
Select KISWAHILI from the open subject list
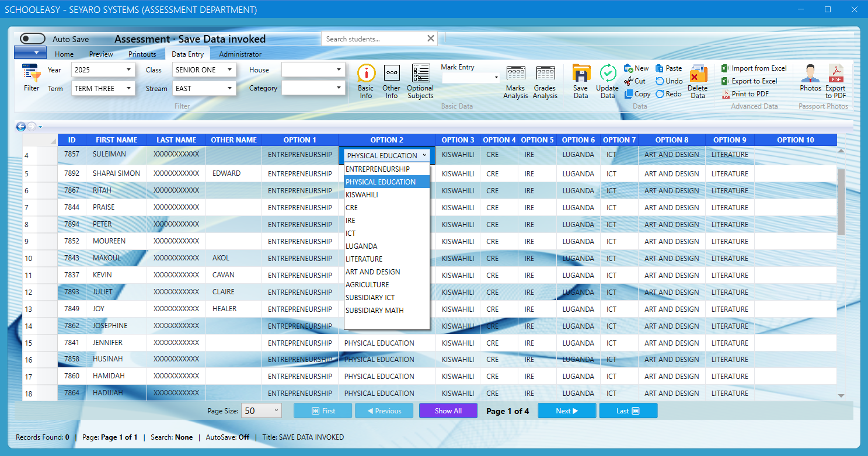362,194
